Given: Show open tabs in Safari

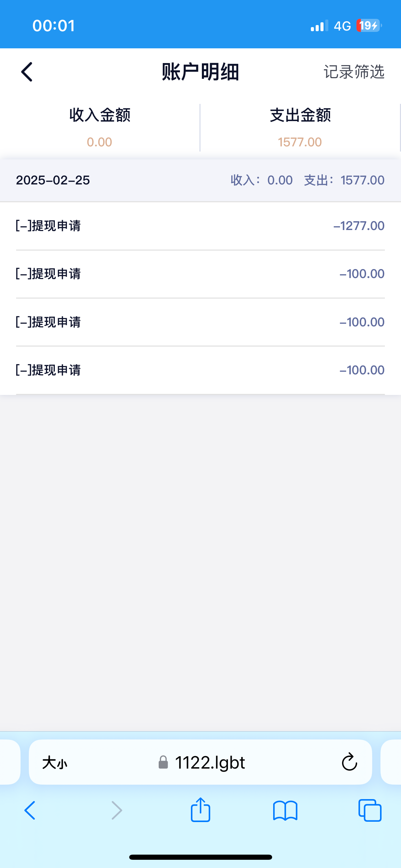Looking at the screenshot, I should pyautogui.click(x=369, y=811).
